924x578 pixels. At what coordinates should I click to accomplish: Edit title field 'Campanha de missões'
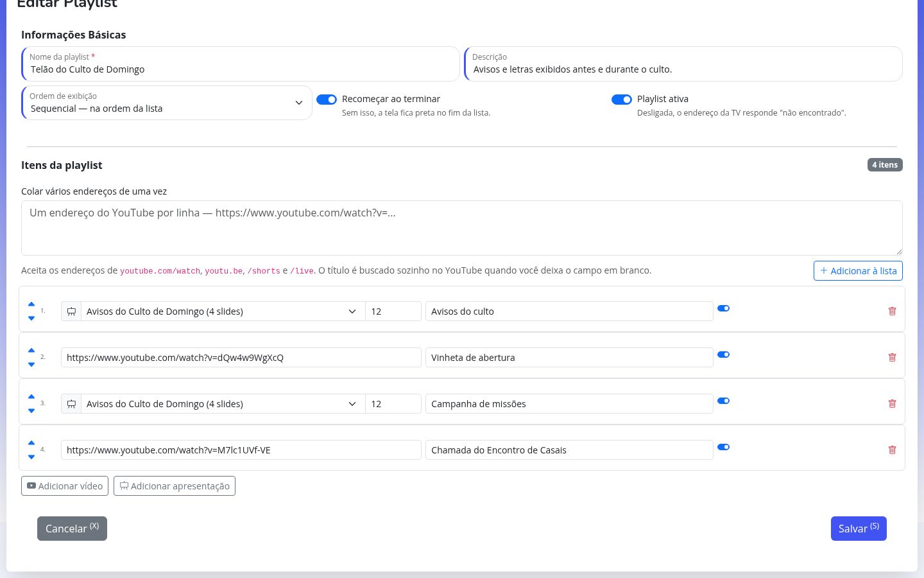pyautogui.click(x=569, y=404)
